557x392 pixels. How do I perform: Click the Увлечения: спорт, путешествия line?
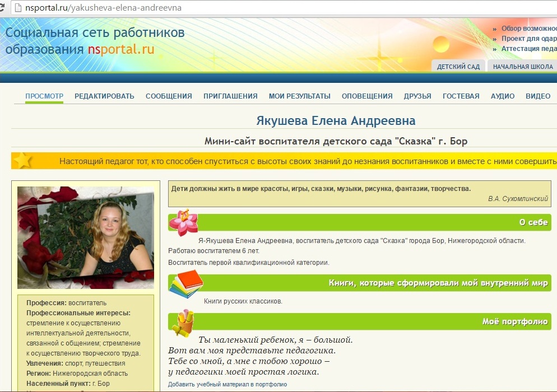(x=76, y=363)
